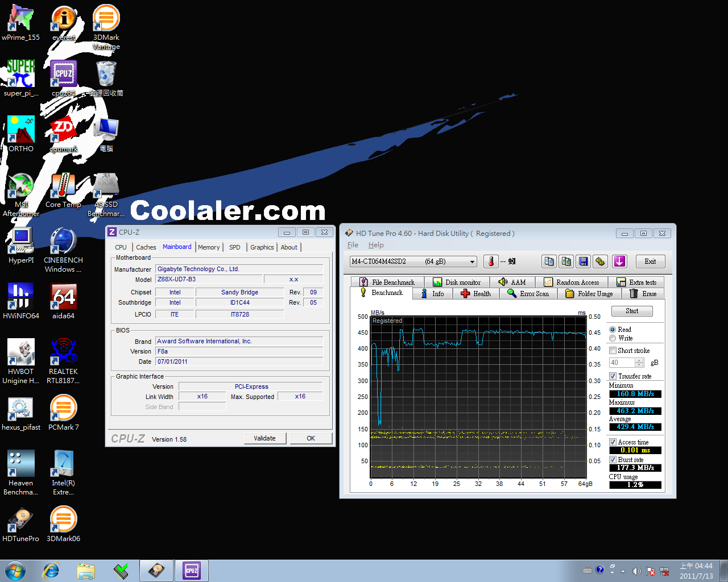Open the wPrime_155 desktop shortcut
728x582 pixels.
(21, 23)
